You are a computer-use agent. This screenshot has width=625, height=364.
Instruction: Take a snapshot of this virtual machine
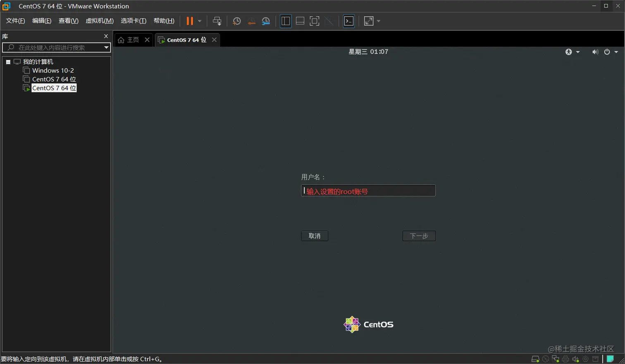coord(236,21)
